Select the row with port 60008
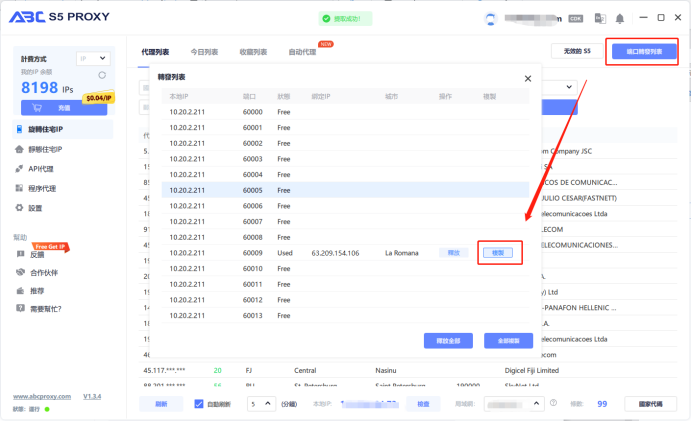This screenshot has height=422, width=691. pos(345,237)
